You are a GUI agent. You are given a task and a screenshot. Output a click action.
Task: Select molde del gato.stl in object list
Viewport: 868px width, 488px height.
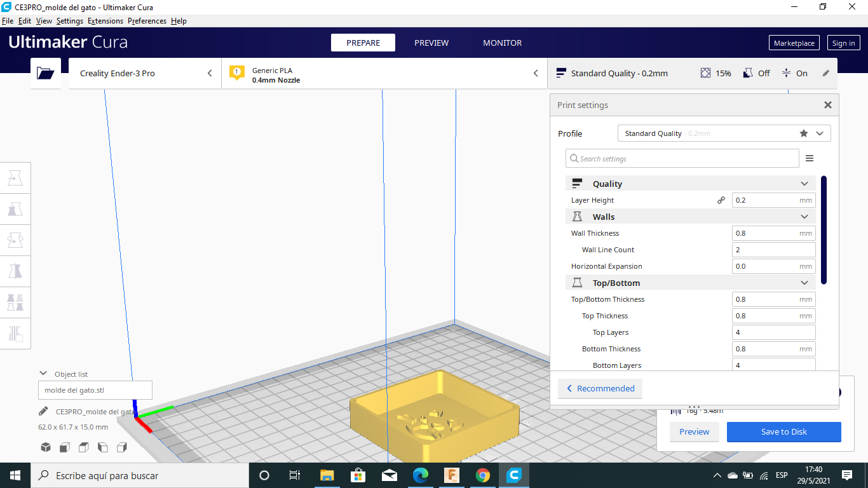tap(95, 390)
